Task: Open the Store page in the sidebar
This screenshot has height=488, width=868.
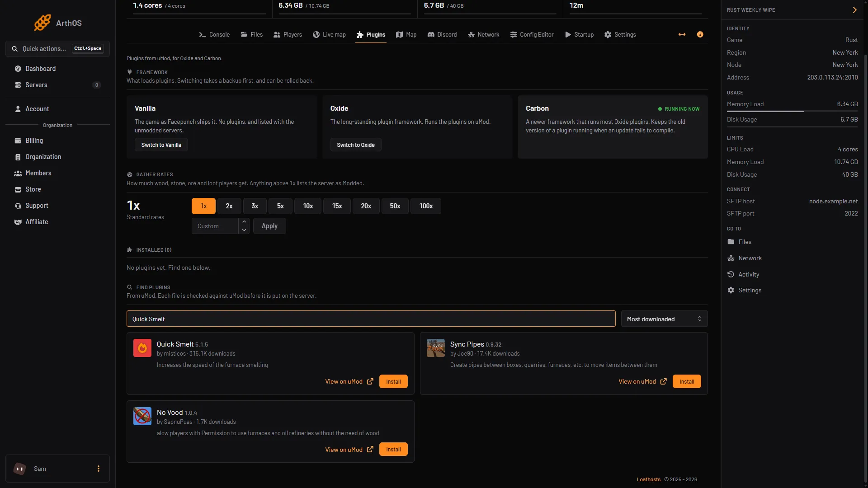Action: tap(57, 189)
